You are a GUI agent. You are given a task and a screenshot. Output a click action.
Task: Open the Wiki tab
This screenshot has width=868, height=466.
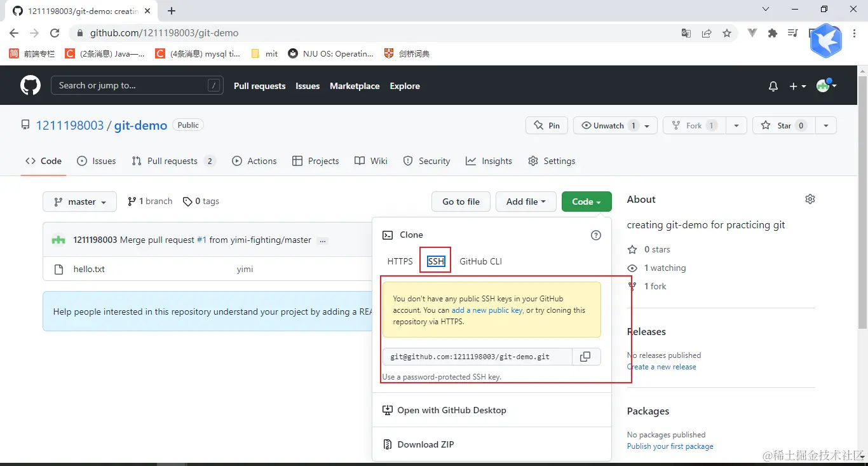tap(371, 161)
